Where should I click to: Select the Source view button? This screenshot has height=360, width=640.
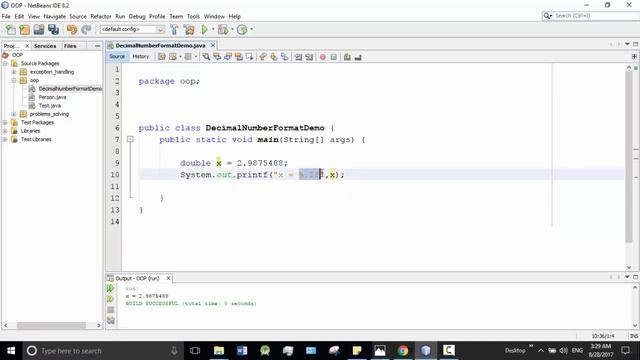(117, 56)
